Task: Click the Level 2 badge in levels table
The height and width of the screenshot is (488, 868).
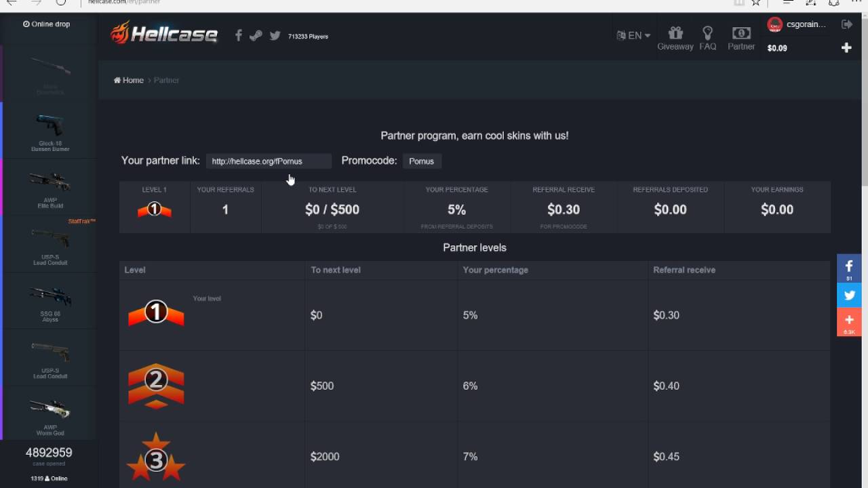Action: point(156,385)
